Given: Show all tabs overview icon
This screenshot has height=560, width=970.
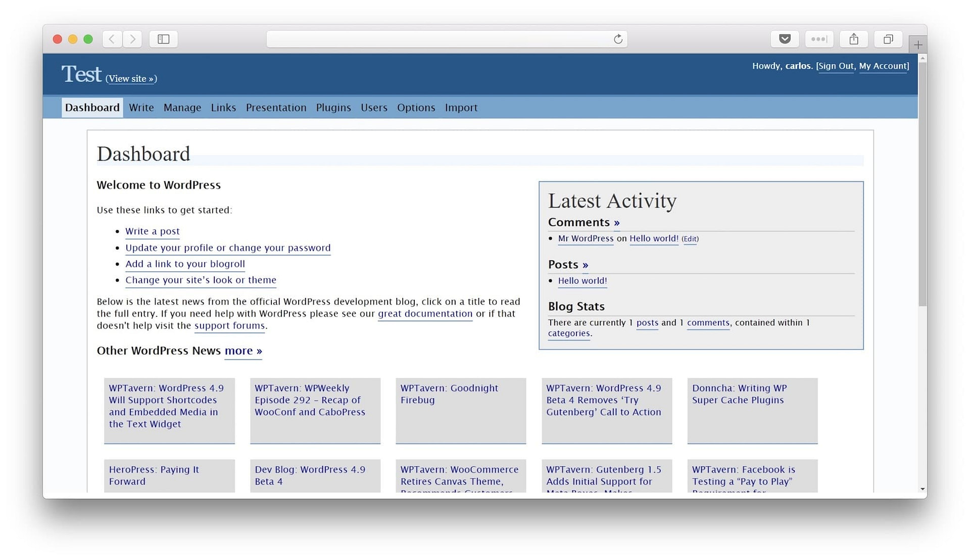Looking at the screenshot, I should pyautogui.click(x=888, y=39).
